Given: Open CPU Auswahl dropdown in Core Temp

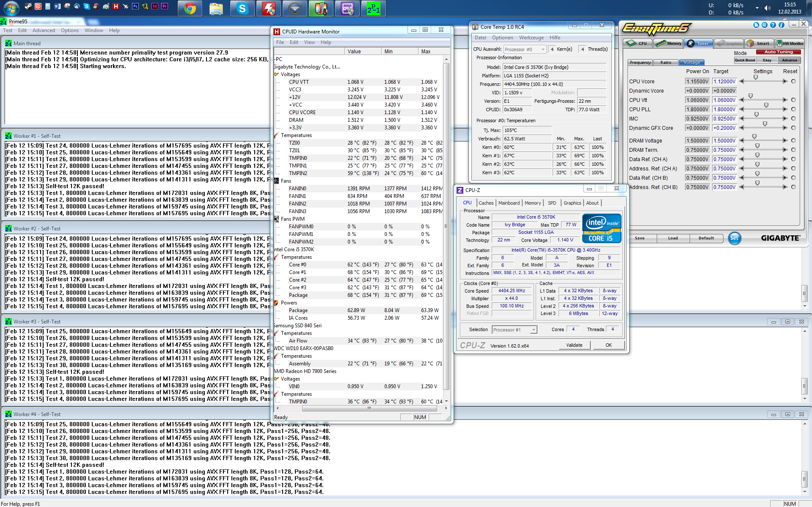Looking at the screenshot, I should coord(525,49).
